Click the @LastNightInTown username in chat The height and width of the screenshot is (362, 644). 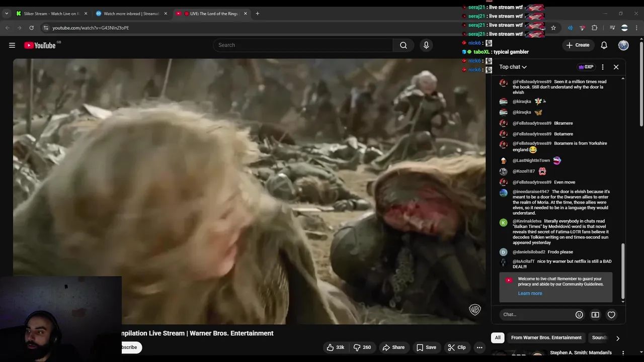(x=531, y=160)
